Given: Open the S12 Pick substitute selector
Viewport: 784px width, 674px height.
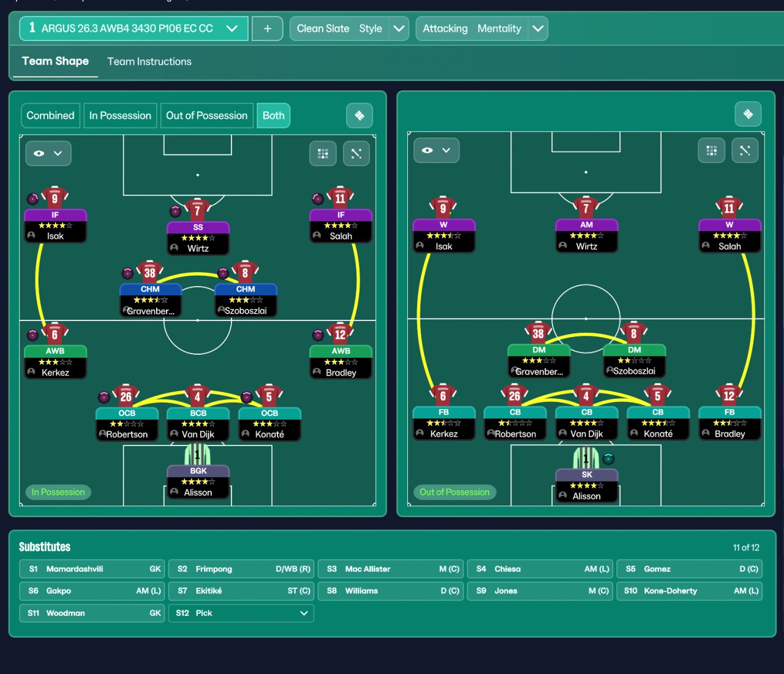Looking at the screenshot, I should (x=241, y=613).
